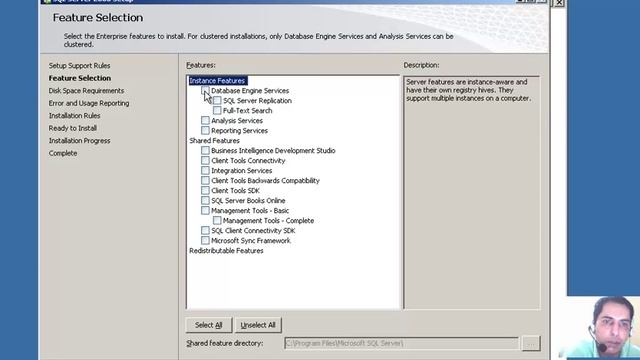Open the shared feature directory browse button
Image resolution: width=640 pixels, height=360 pixels.
pos(531,343)
